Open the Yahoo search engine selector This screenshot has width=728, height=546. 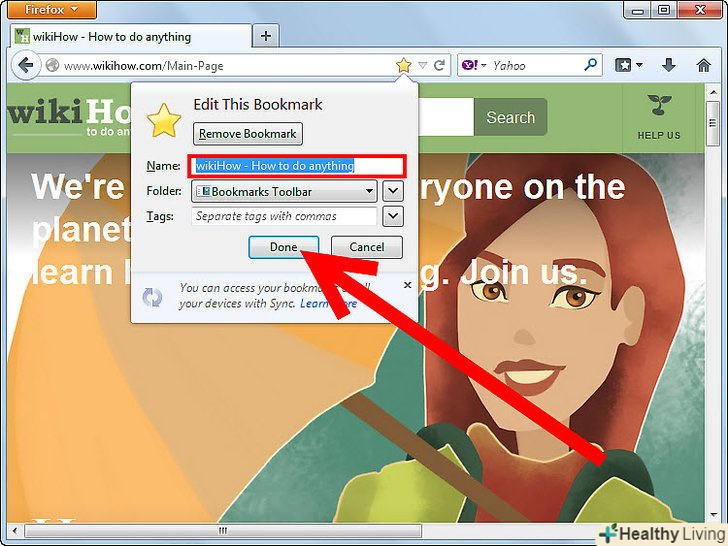(474, 65)
